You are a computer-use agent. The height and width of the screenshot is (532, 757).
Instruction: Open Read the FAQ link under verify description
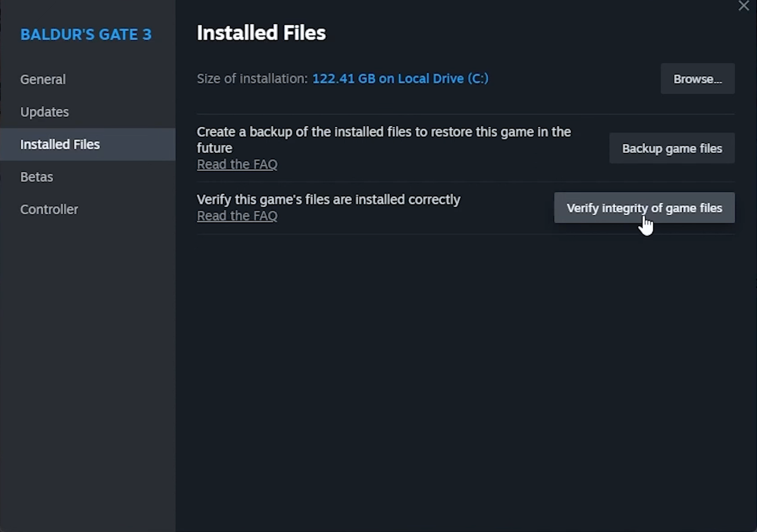[237, 216]
